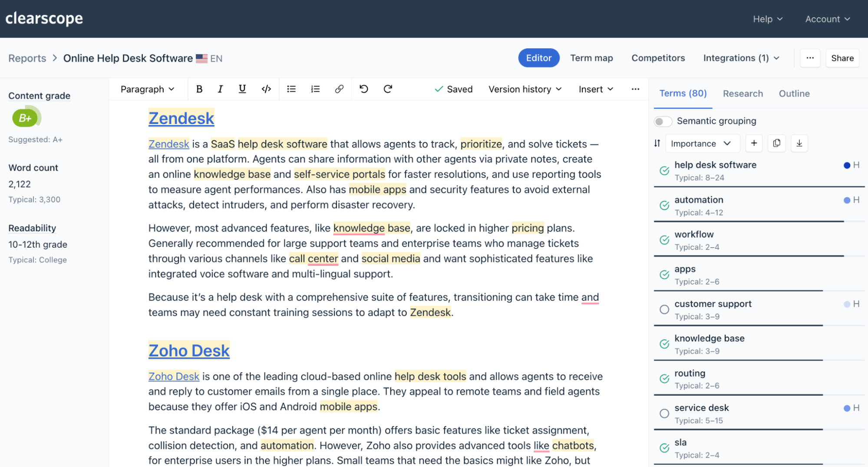Follow the inline Zendesk paragraph link
The width and height of the screenshot is (868, 467).
[x=168, y=144]
